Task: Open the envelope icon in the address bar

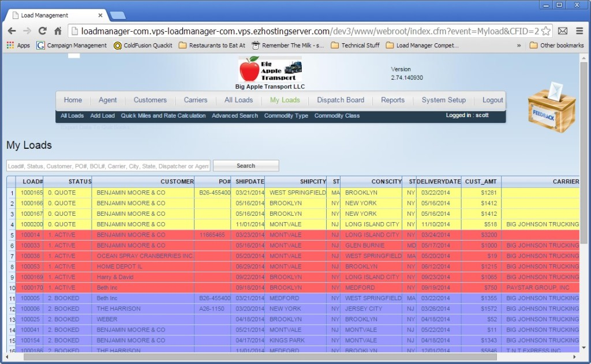Action: [563, 31]
